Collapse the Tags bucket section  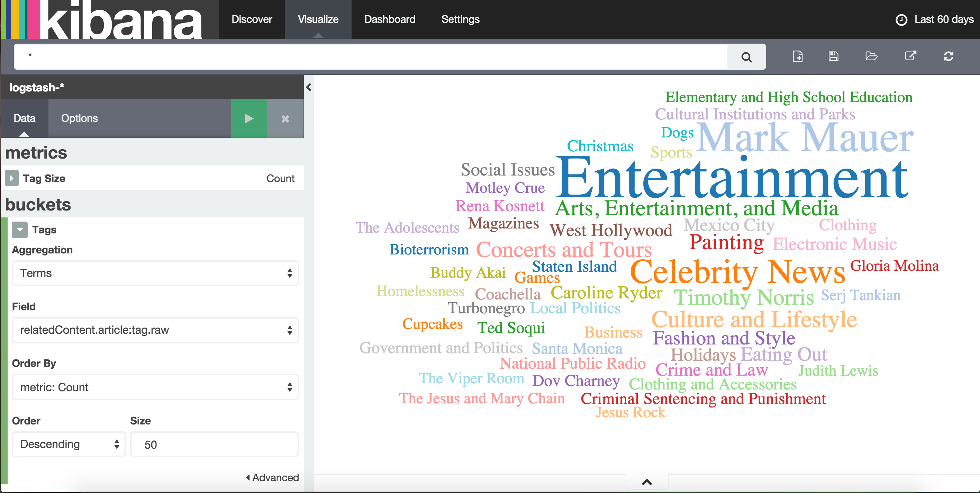point(20,230)
